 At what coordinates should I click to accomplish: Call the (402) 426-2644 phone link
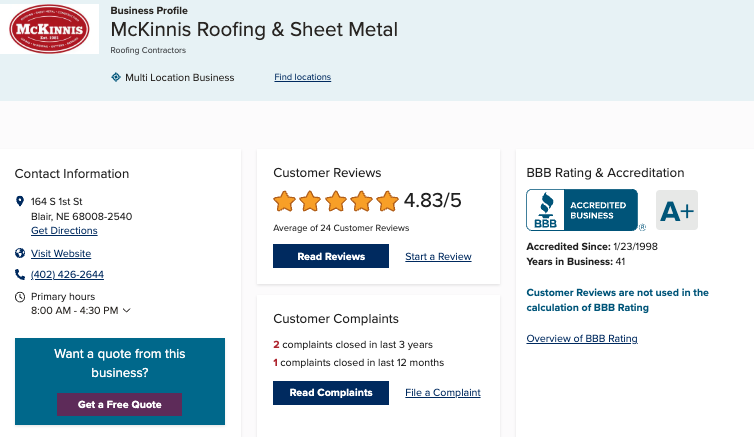click(x=67, y=274)
